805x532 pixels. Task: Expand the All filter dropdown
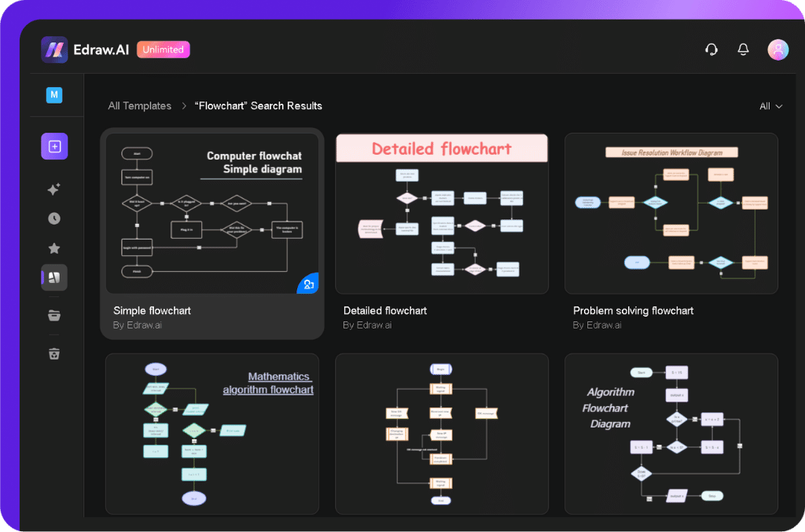tap(770, 105)
